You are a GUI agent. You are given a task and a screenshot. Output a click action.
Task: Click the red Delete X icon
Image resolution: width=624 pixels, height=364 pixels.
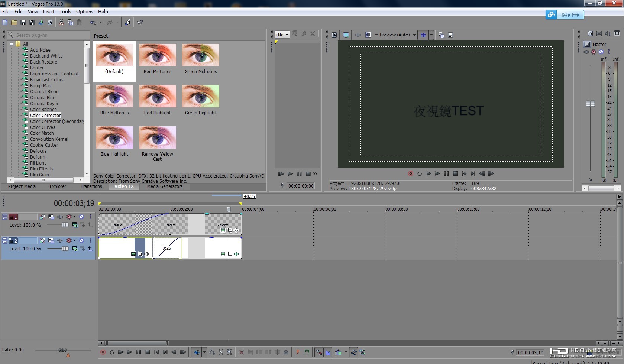pyautogui.click(x=242, y=352)
